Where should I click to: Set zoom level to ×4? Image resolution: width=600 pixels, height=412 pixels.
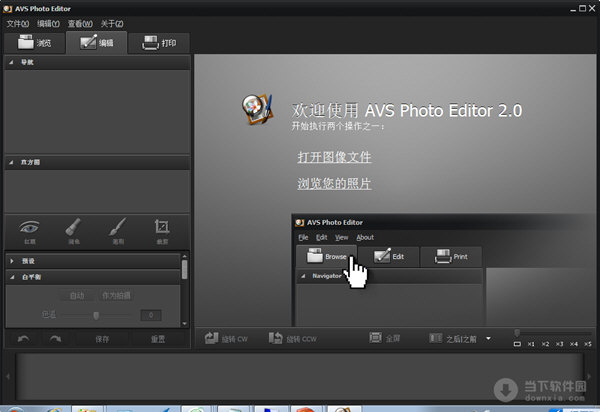click(573, 344)
